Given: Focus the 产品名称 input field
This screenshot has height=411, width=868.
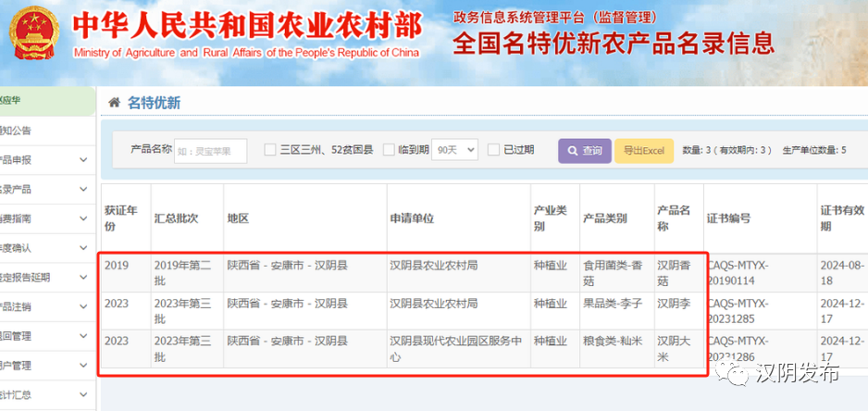Looking at the screenshot, I should pyautogui.click(x=210, y=151).
